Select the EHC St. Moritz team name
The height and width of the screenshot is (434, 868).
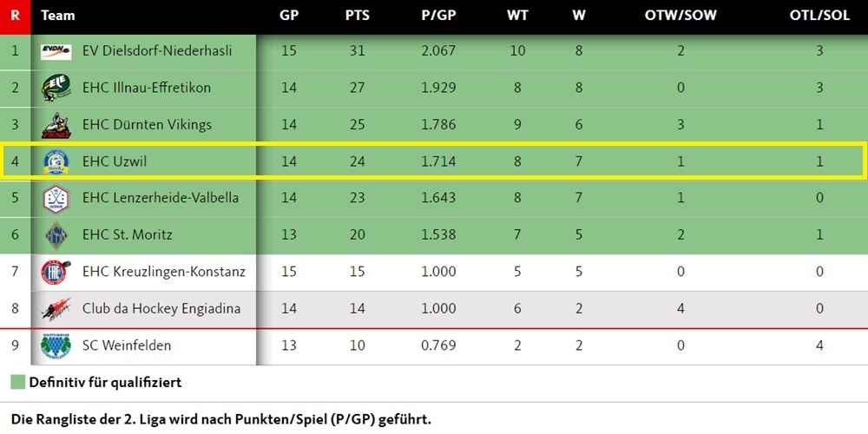click(x=127, y=235)
